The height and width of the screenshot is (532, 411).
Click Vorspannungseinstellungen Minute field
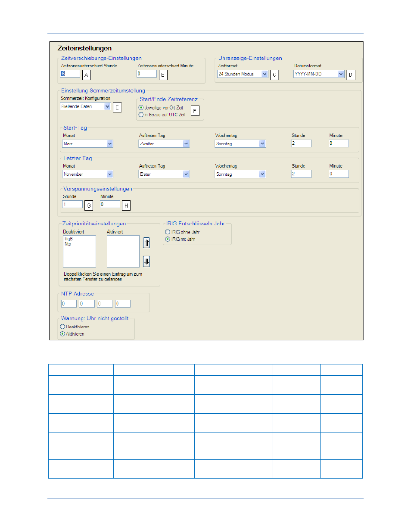click(x=110, y=204)
